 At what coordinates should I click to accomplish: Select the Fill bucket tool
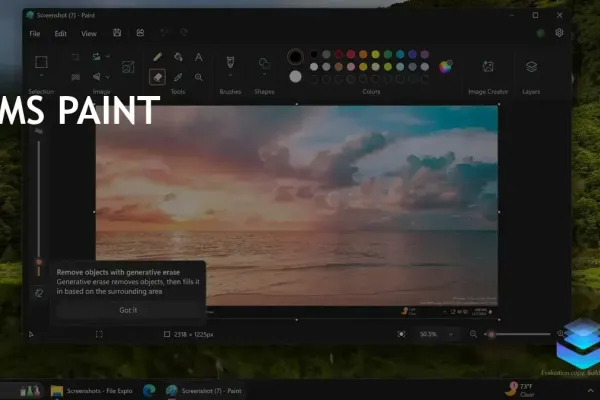[178, 57]
